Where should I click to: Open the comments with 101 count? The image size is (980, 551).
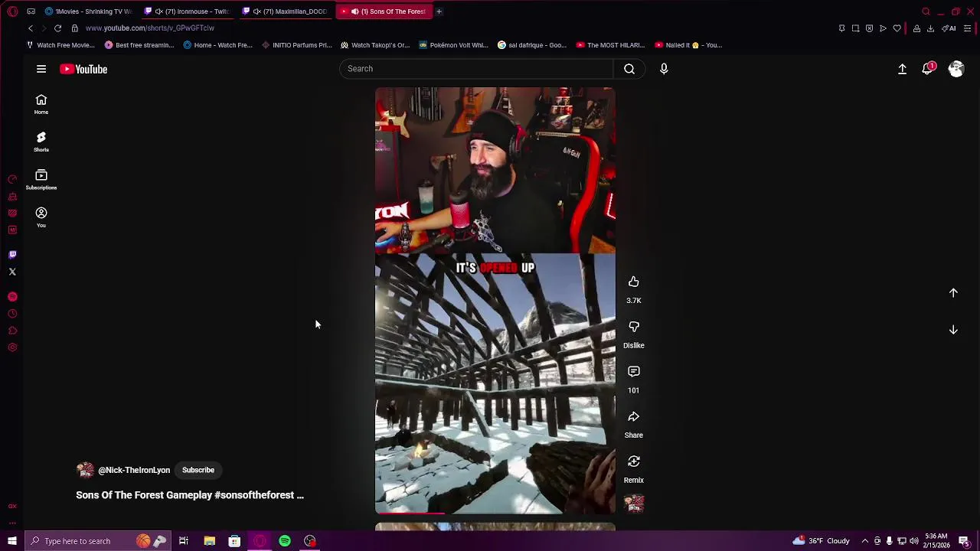pyautogui.click(x=634, y=372)
